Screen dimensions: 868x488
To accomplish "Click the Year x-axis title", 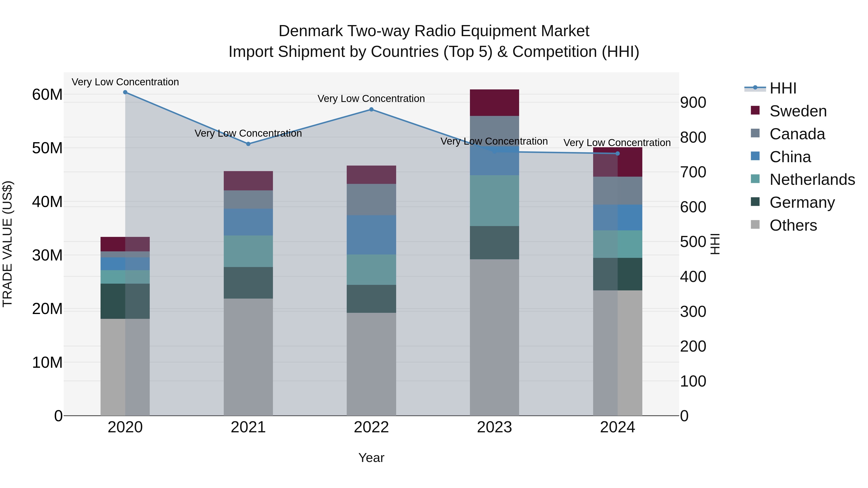I will point(371,458).
